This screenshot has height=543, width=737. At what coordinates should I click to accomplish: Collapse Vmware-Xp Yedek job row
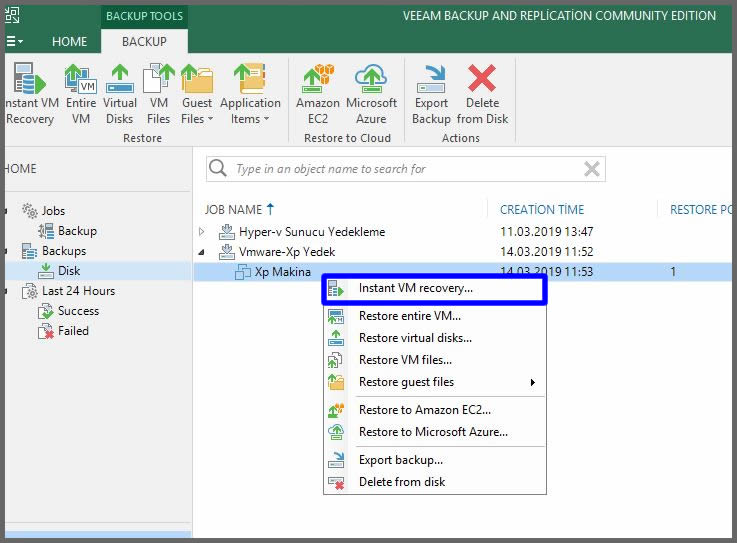click(202, 252)
